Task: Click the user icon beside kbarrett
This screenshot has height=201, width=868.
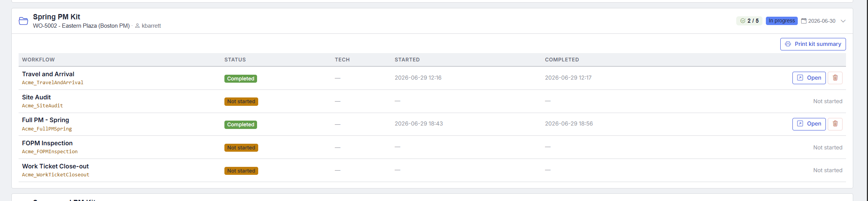Action: [137, 26]
